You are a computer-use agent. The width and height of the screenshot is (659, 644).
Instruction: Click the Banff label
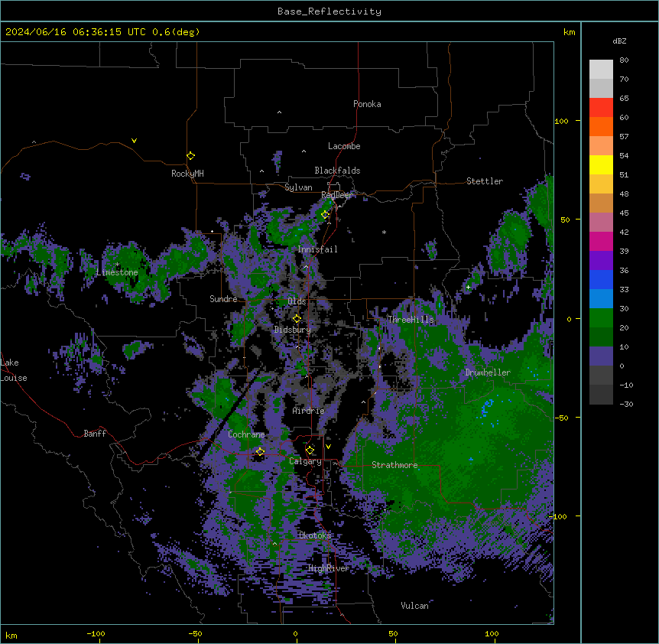click(95, 434)
